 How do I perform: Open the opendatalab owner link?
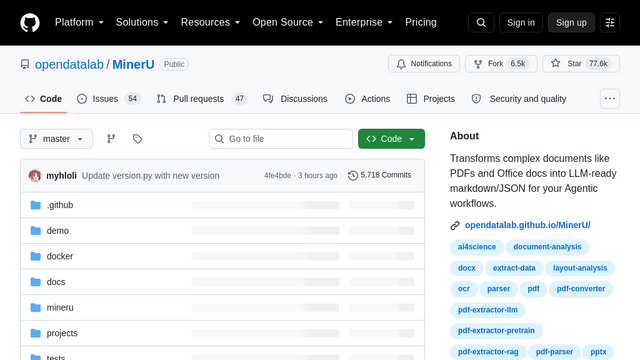[69, 64]
